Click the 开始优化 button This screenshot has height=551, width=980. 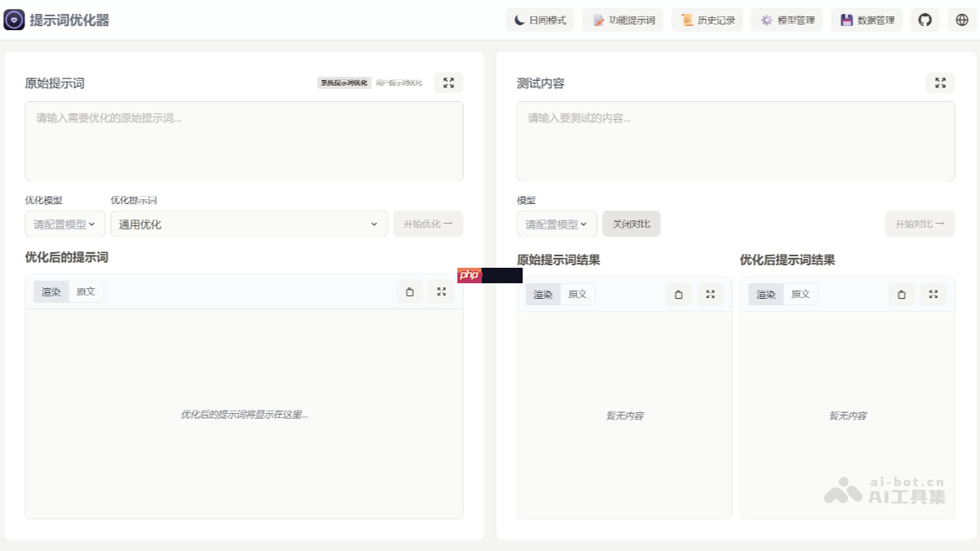(x=428, y=223)
